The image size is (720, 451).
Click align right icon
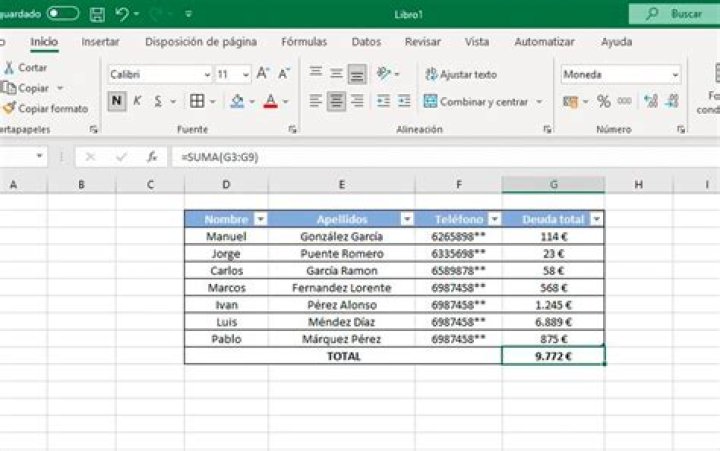357,101
